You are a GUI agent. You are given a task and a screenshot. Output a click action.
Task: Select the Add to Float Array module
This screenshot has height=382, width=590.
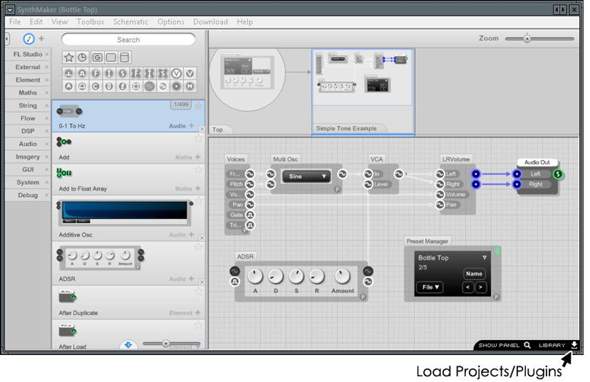pyautogui.click(x=128, y=180)
